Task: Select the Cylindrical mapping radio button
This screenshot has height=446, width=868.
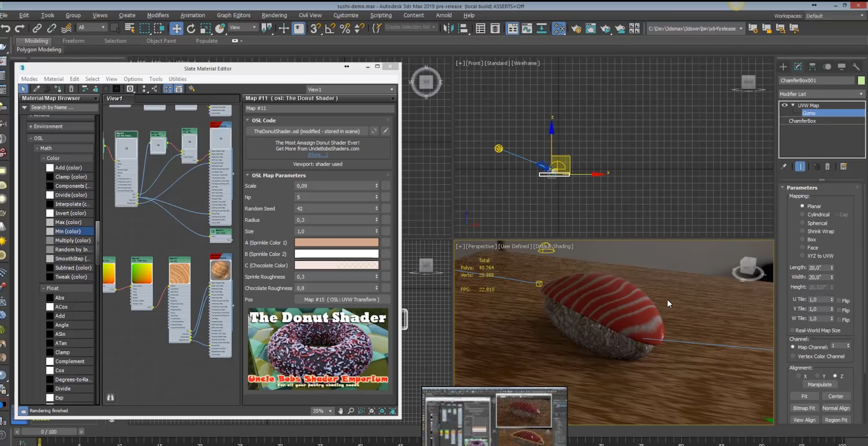Action: tap(802, 215)
